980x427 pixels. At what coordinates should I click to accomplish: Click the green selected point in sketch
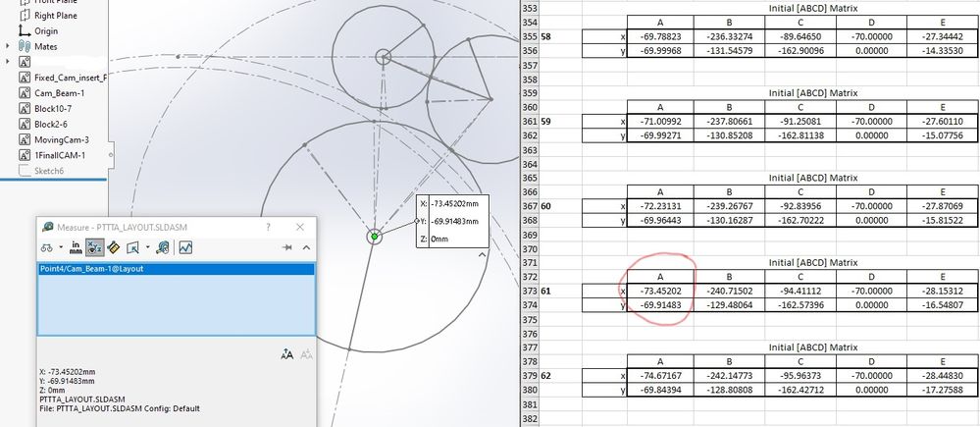click(374, 237)
